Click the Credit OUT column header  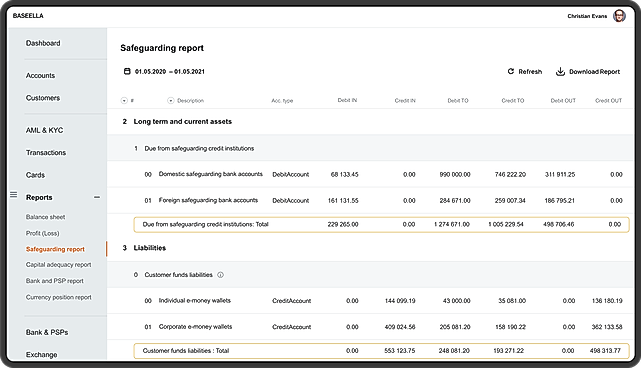(x=608, y=100)
